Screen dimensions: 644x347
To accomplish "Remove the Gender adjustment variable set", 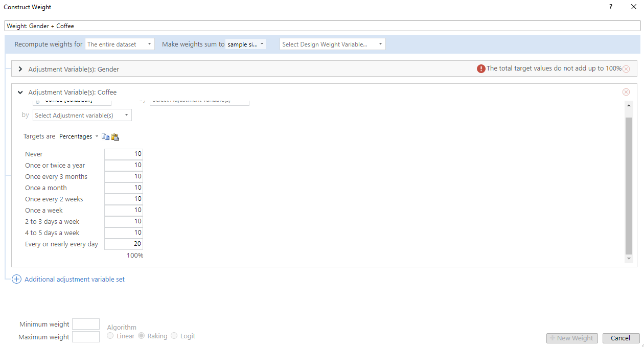I will [626, 69].
